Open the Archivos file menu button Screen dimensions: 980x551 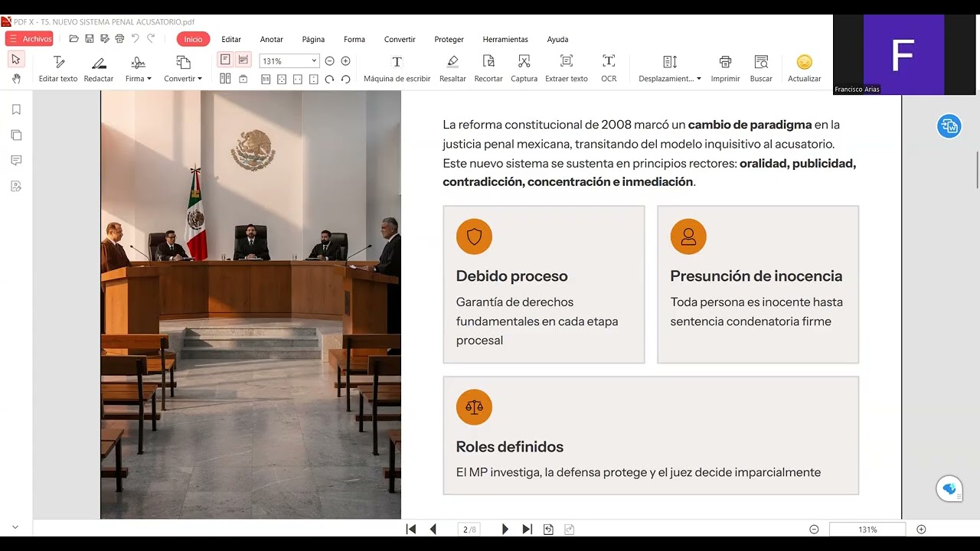pyautogui.click(x=29, y=39)
